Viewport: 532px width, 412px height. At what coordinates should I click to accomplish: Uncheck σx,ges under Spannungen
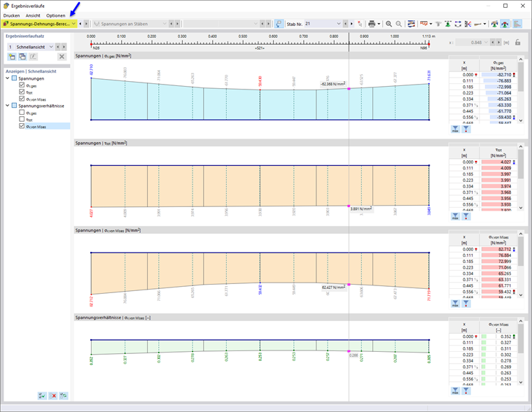(22, 85)
